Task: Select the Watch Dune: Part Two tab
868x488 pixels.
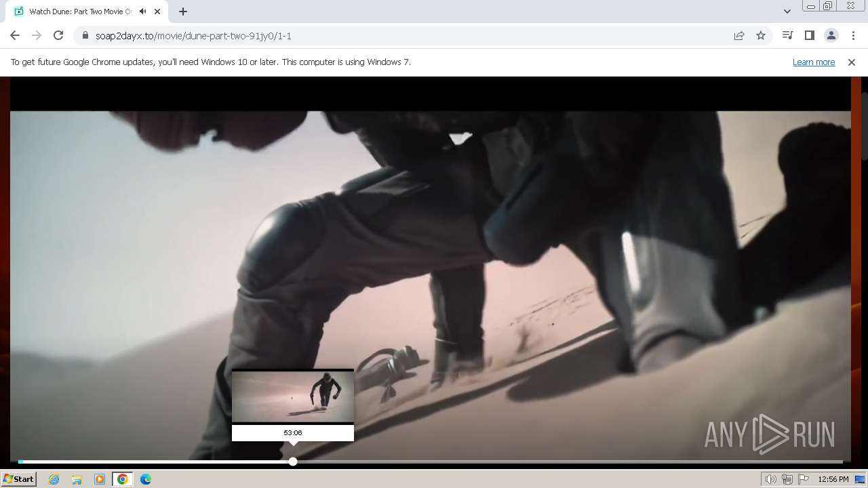Action: pyautogui.click(x=80, y=12)
